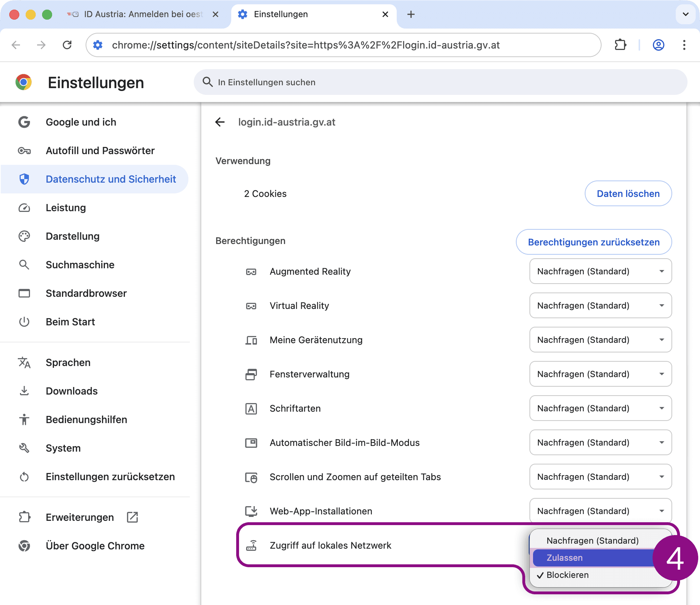Select Blockieren in the permission menu
Image resolution: width=700 pixels, height=605 pixels.
[x=567, y=575]
